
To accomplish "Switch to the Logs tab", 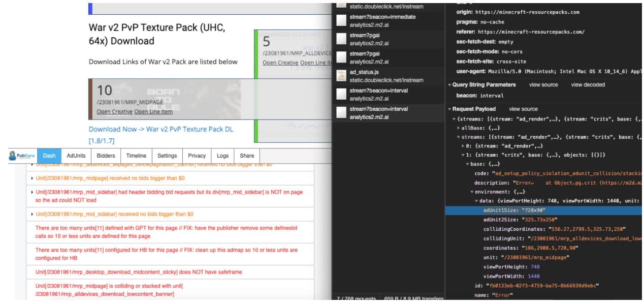I will pyautogui.click(x=223, y=156).
